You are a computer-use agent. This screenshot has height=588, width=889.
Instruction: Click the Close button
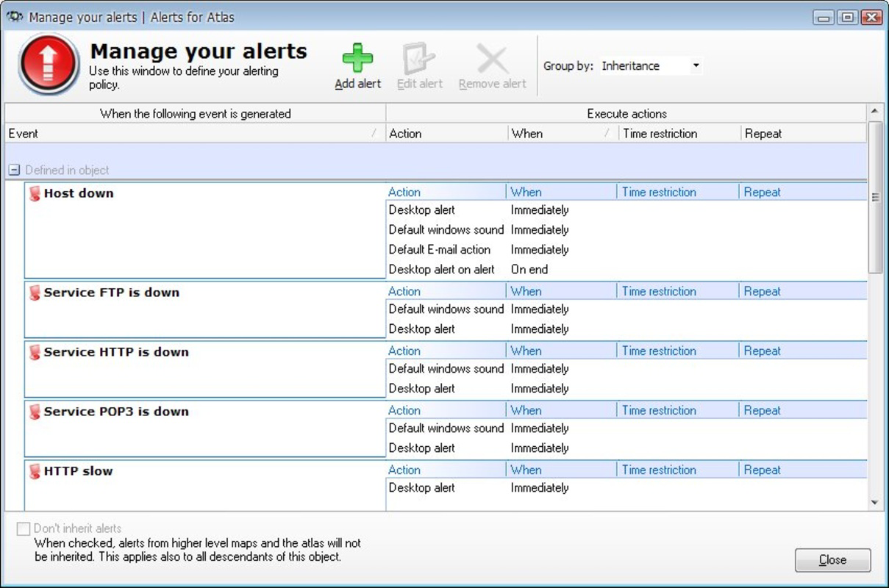[x=832, y=560]
